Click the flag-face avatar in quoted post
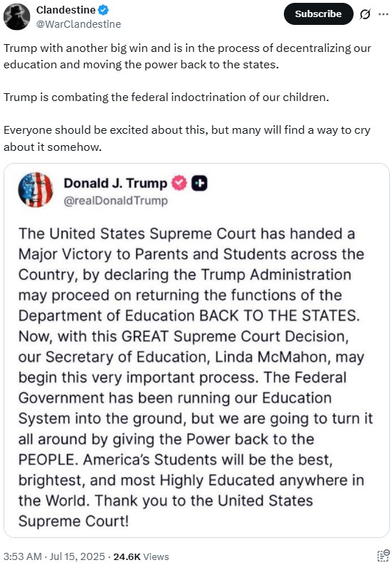Viewport: 392px width, 565px height. [x=36, y=190]
